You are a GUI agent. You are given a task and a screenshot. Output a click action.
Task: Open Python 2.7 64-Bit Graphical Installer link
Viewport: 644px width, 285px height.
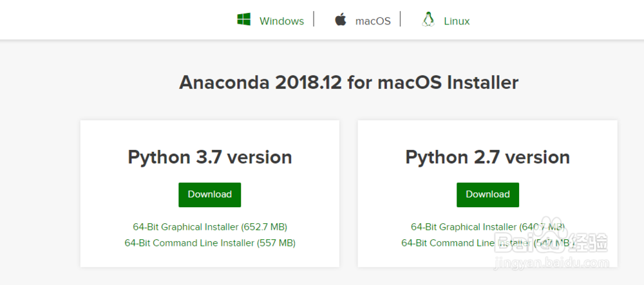[x=488, y=226]
